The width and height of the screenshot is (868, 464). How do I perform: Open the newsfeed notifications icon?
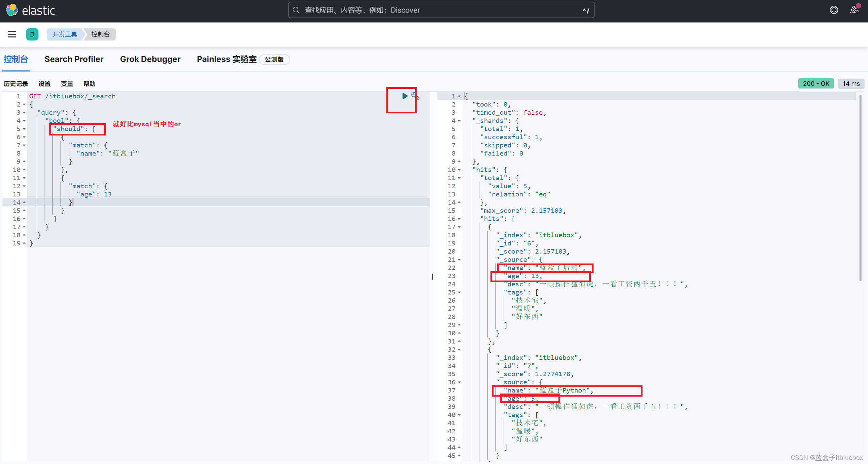854,10
